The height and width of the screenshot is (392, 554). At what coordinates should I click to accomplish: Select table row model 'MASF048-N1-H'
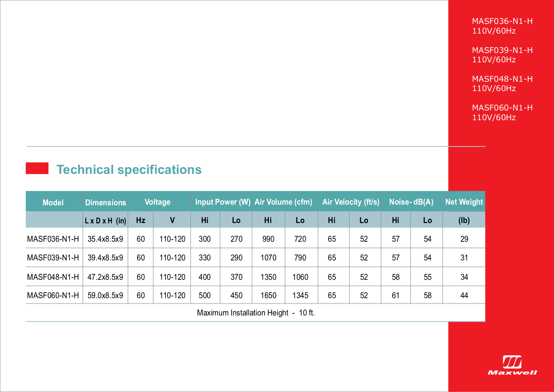coord(53,277)
